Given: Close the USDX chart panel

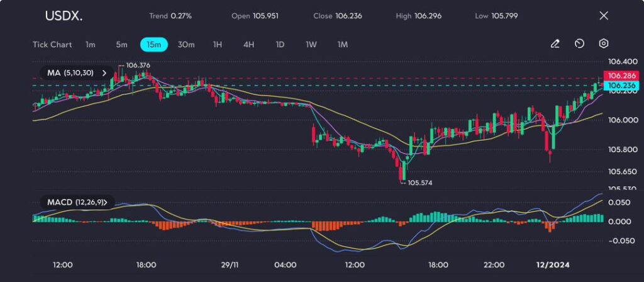Looking at the screenshot, I should pyautogui.click(x=604, y=16).
